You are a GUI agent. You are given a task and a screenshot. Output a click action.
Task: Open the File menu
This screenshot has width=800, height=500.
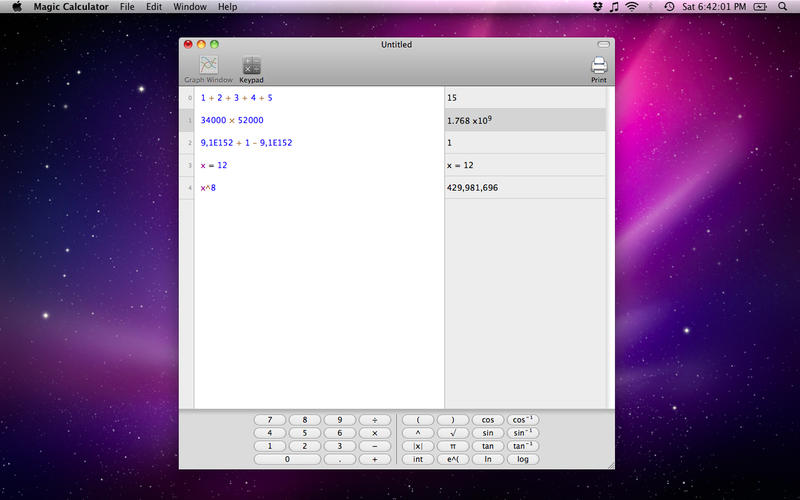point(127,7)
